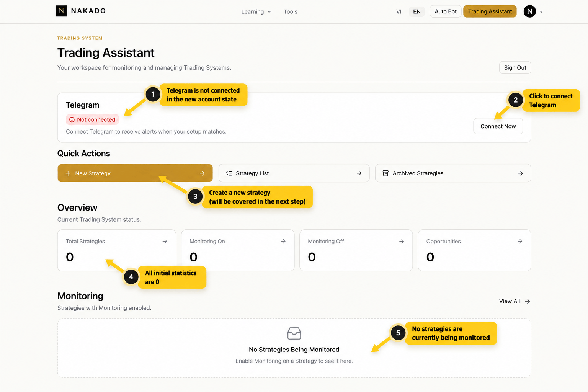Click the Monitoring Off label
Viewport: 588px width, 392px height.
(x=326, y=242)
